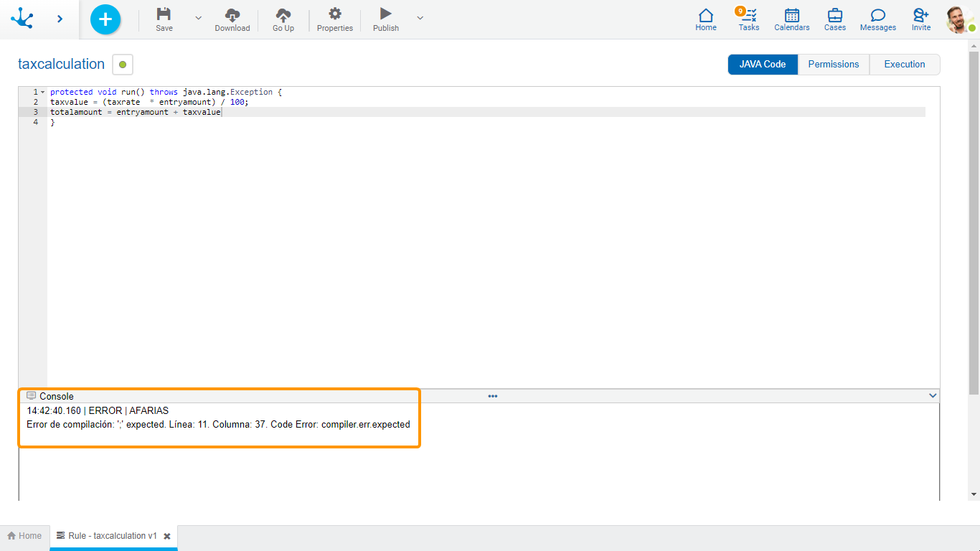This screenshot has width=980, height=551.
Task: Toggle the green status indicator next to taxcalculation
Action: tap(123, 65)
